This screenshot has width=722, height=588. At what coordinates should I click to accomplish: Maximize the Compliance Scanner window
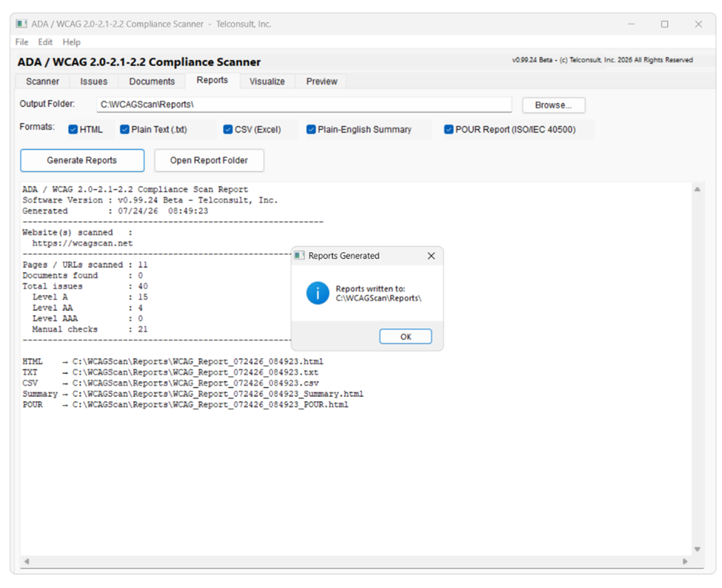[664, 24]
